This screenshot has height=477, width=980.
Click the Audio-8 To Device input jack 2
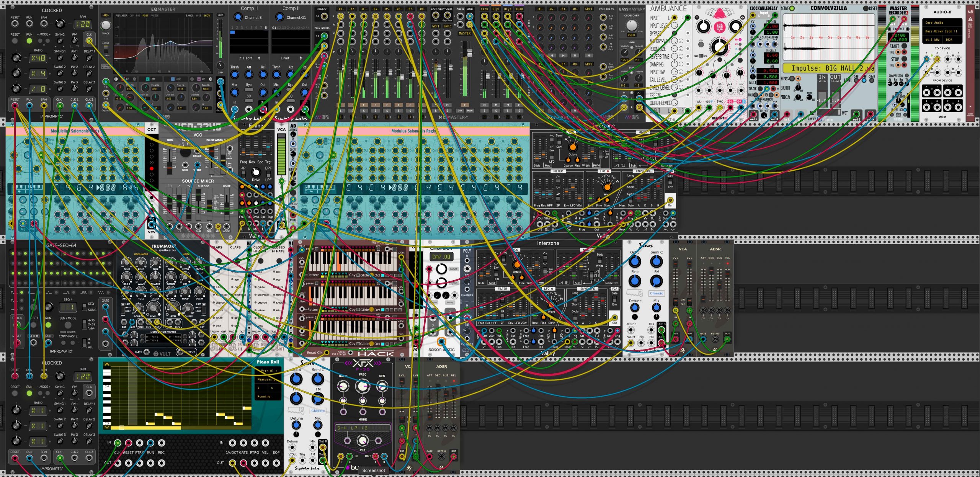pos(937,59)
